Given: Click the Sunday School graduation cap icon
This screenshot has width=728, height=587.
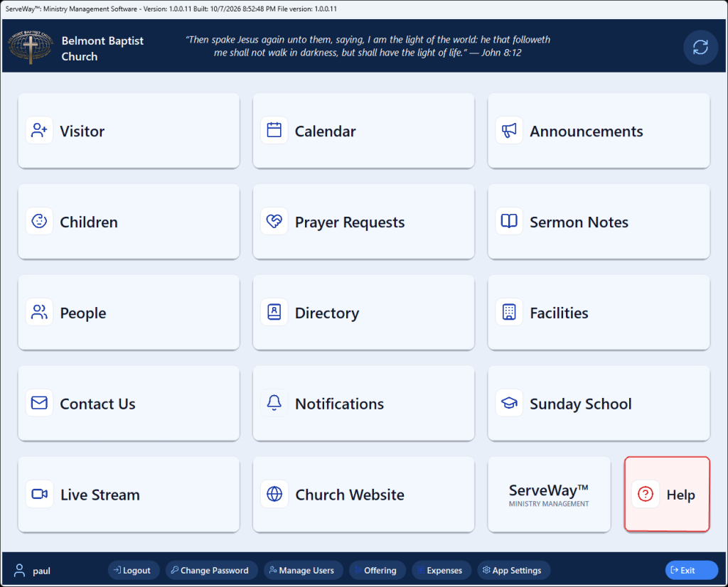Looking at the screenshot, I should (509, 403).
